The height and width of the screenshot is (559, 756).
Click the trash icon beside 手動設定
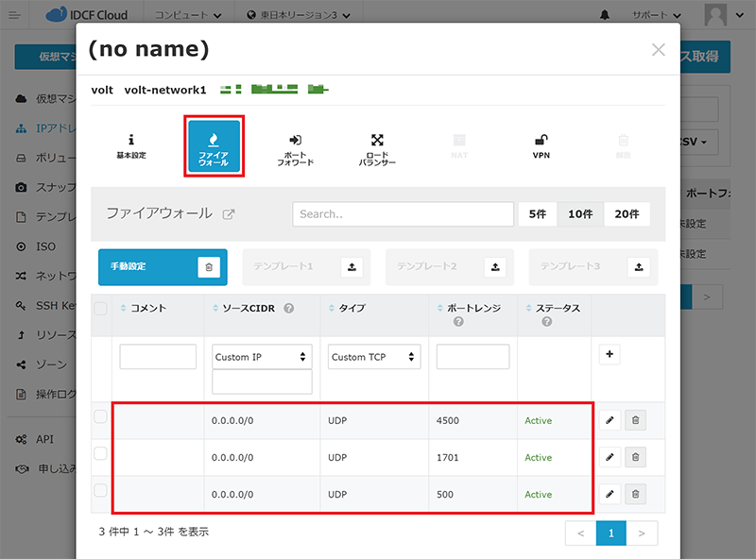[209, 267]
